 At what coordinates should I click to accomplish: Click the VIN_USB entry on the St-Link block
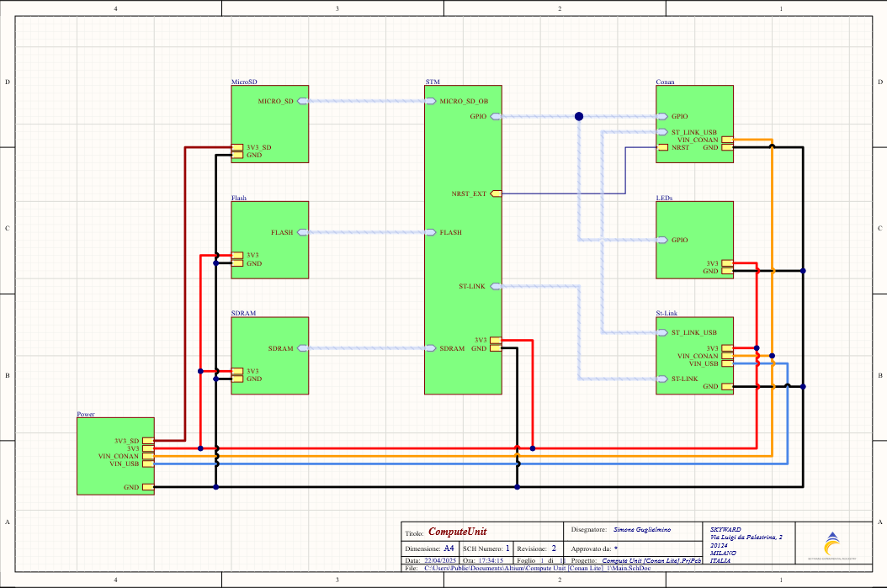(727, 363)
